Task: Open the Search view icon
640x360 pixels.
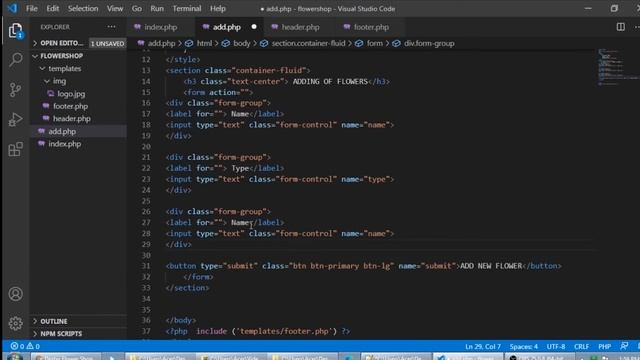Action: (16, 60)
